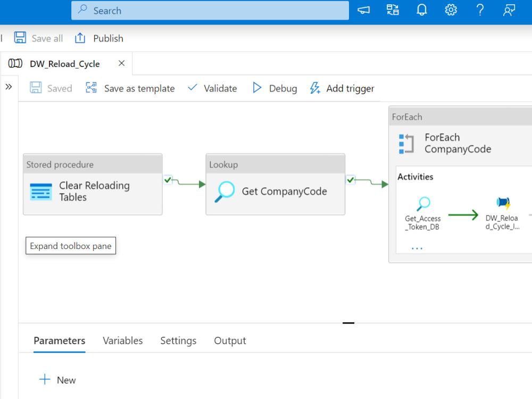Open the notifications bell icon
The width and height of the screenshot is (532, 399).
(x=422, y=10)
